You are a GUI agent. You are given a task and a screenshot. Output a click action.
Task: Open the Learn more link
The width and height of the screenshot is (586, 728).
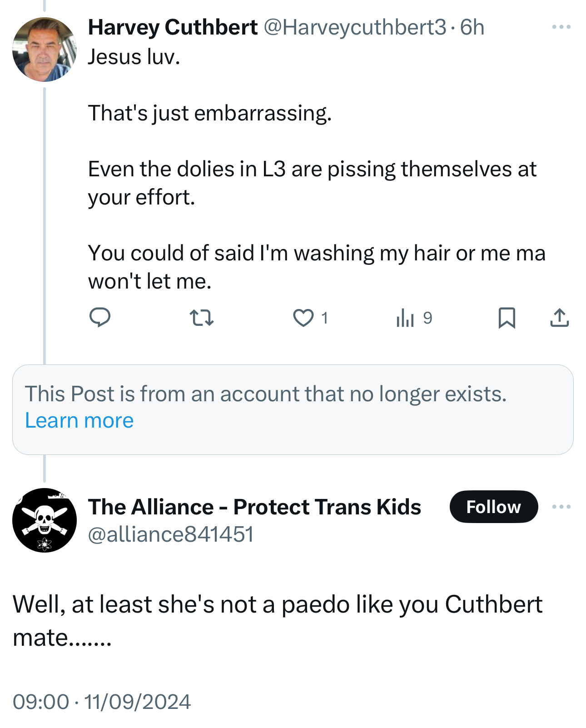pyautogui.click(x=79, y=420)
